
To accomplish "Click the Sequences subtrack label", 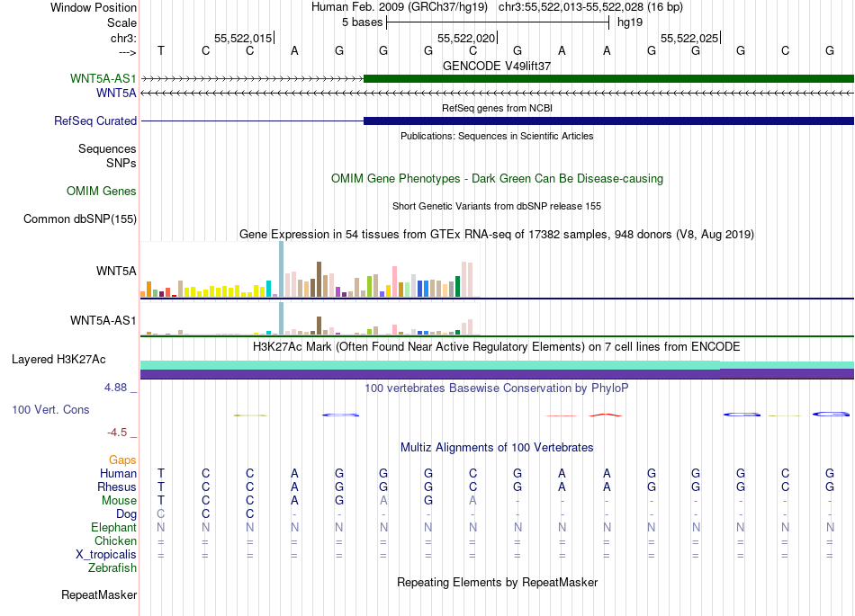I will pos(107,148).
